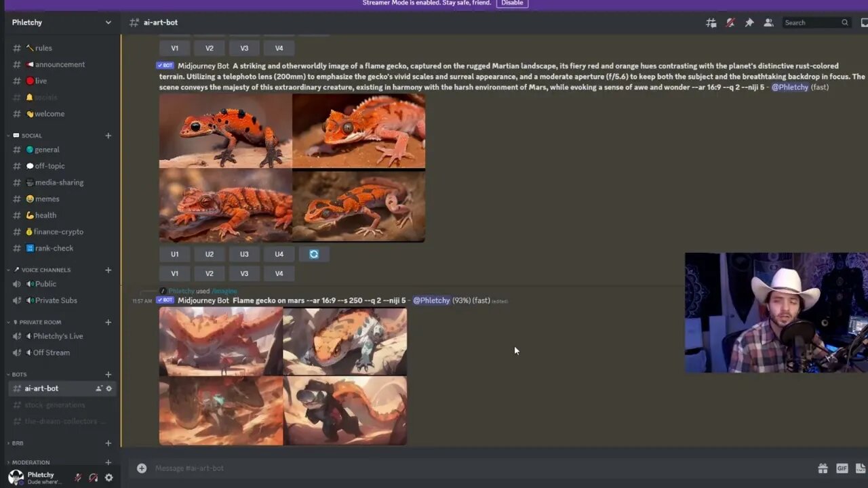Click the Midjourney Bot name on the 93% message

tap(203, 300)
